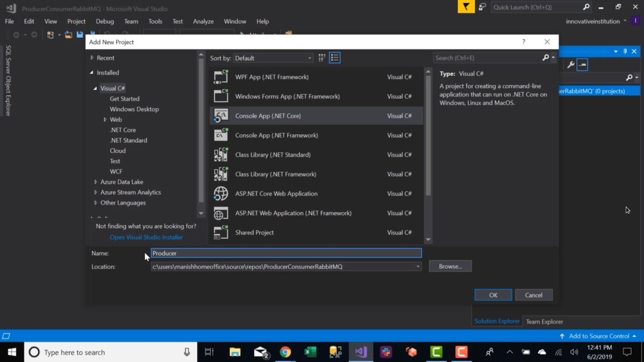Open the File menu

[x=10, y=21]
